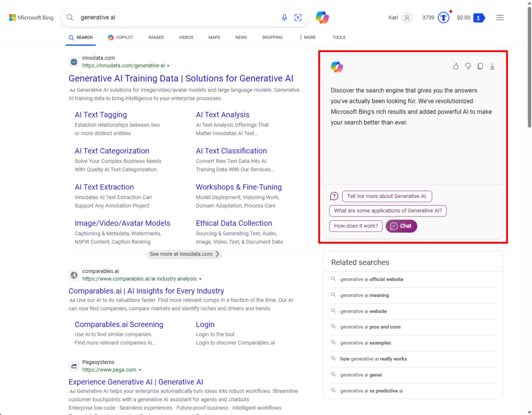The height and width of the screenshot is (415, 532).
Task: Expand pega.com URL dropdown arrow
Action: [140, 370]
